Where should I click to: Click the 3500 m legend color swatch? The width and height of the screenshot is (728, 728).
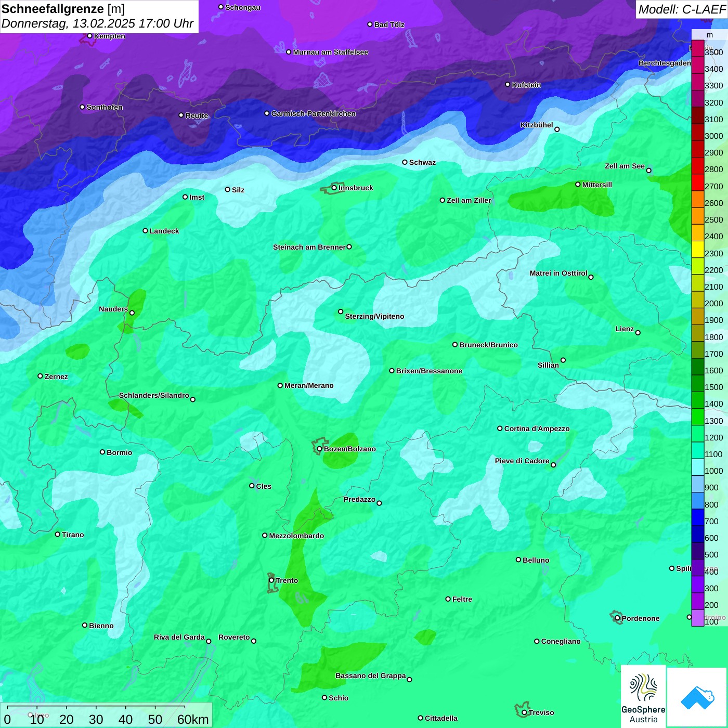(697, 48)
